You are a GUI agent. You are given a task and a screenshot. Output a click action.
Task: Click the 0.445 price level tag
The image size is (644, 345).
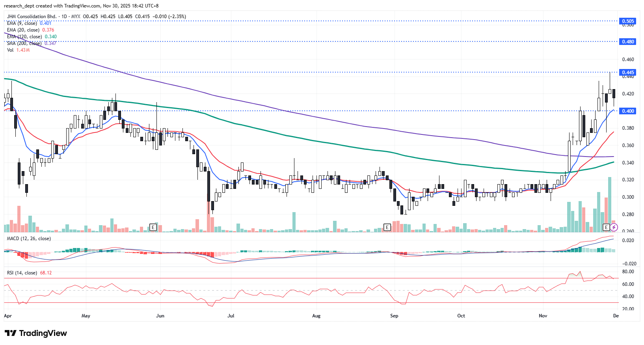pos(627,72)
